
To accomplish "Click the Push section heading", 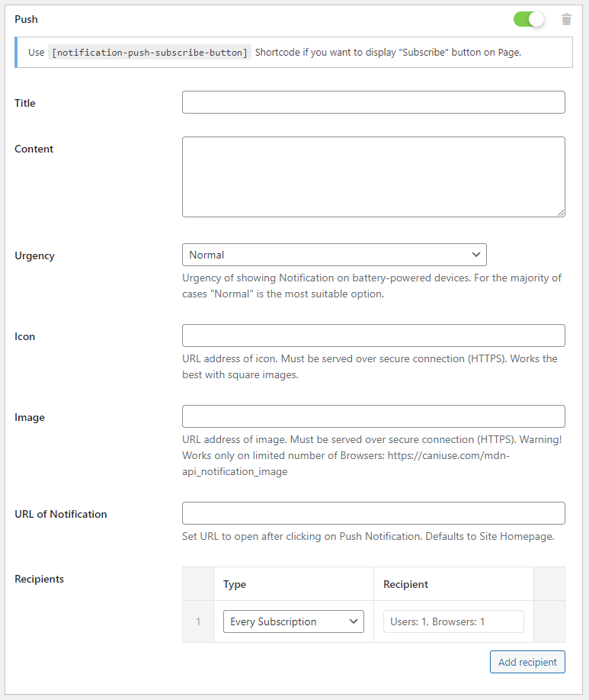I will point(27,20).
